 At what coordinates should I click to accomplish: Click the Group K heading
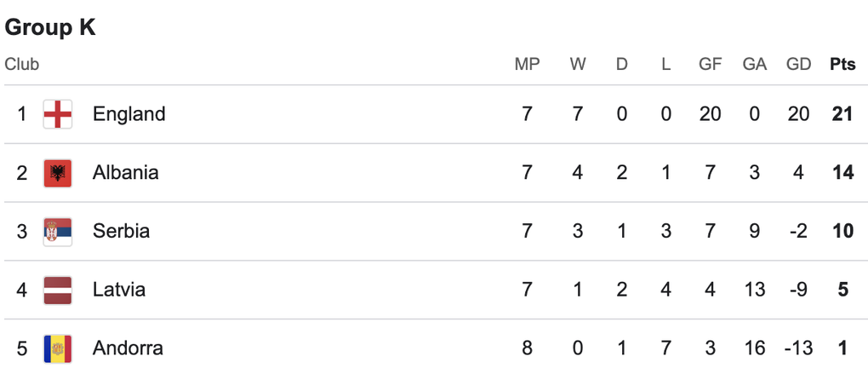(x=50, y=27)
